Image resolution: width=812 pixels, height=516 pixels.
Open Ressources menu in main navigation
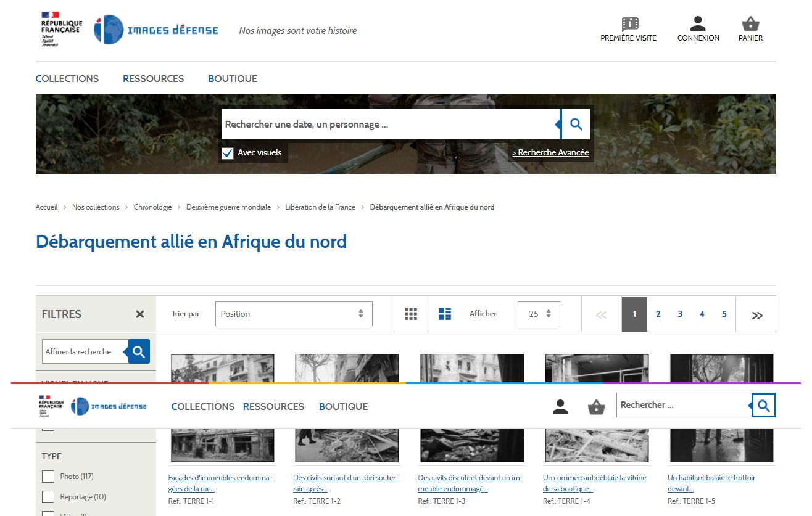click(153, 78)
